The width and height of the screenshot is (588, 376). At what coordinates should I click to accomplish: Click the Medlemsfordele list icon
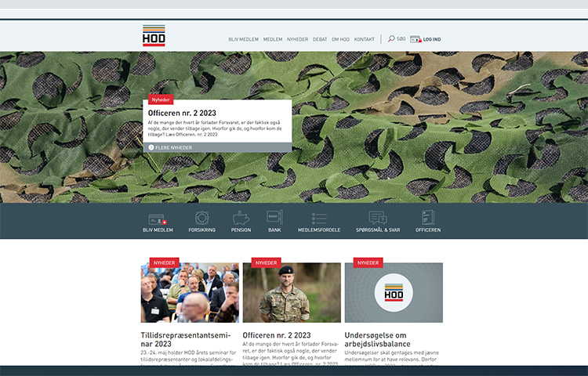pos(318,219)
